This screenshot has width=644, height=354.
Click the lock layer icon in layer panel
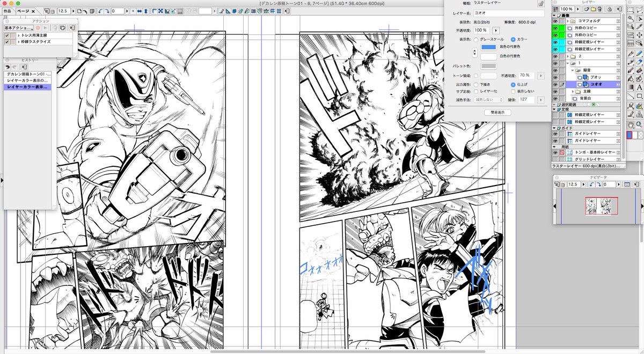click(x=610, y=9)
